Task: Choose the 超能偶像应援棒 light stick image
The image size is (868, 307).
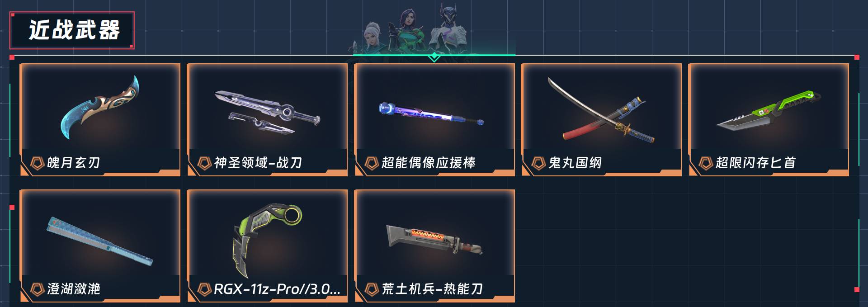Action: coord(431,114)
